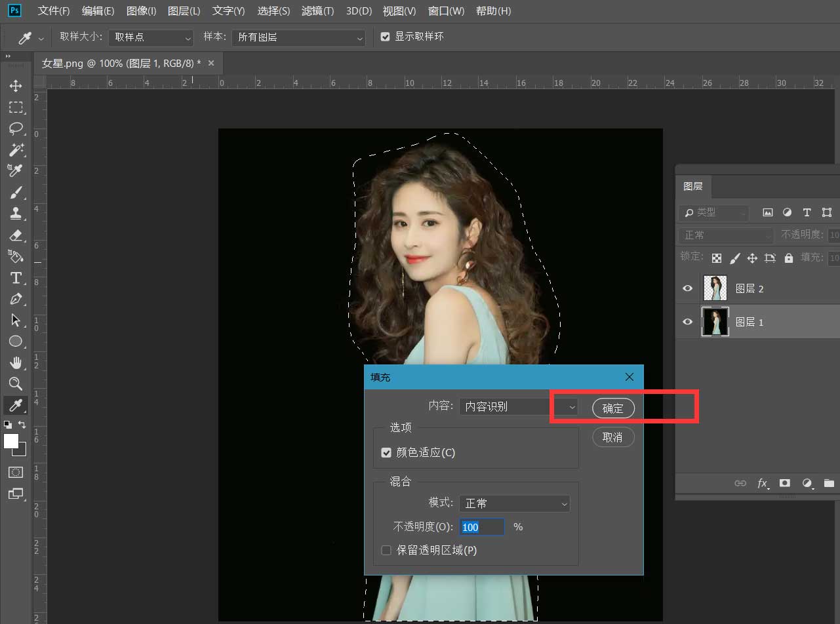Open the 图层(L) menu
Viewport: 840px width, 624px height.
(184, 11)
